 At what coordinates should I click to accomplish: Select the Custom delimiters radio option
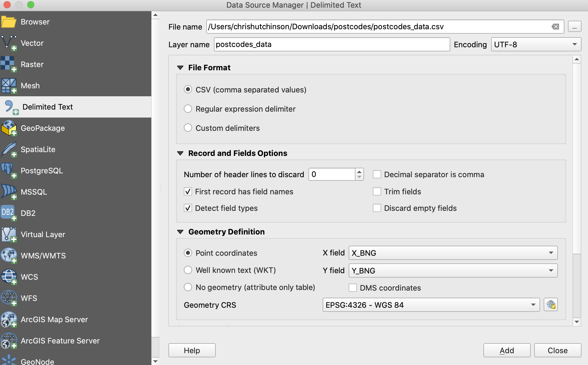pyautogui.click(x=188, y=128)
